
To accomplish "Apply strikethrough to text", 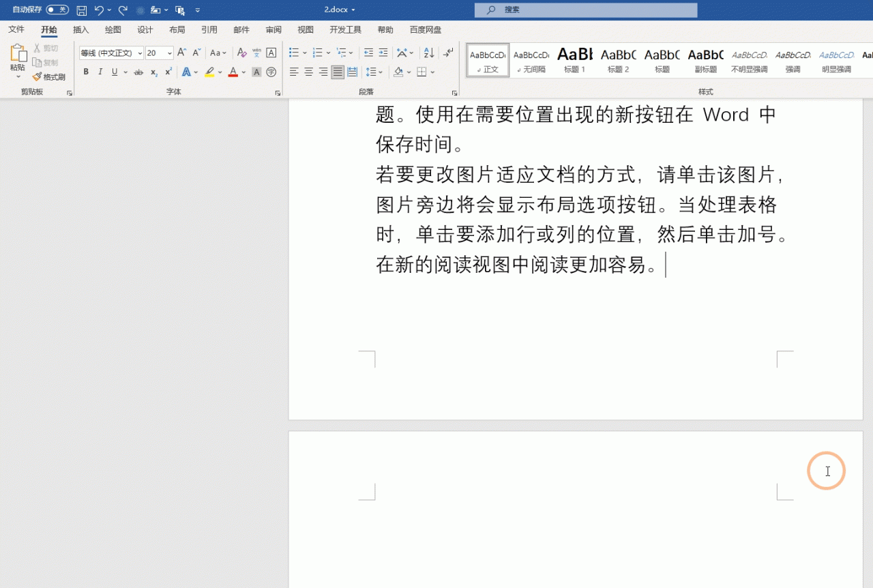I will click(x=139, y=72).
